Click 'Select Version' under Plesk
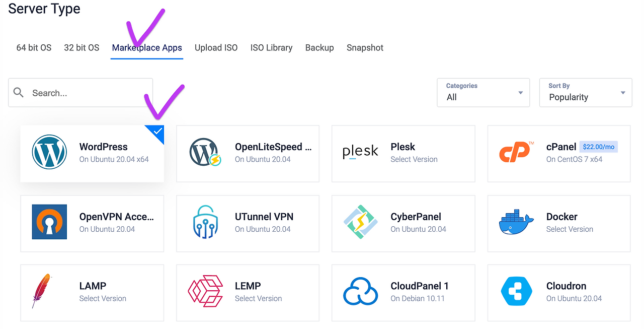The image size is (644, 329). (x=414, y=159)
